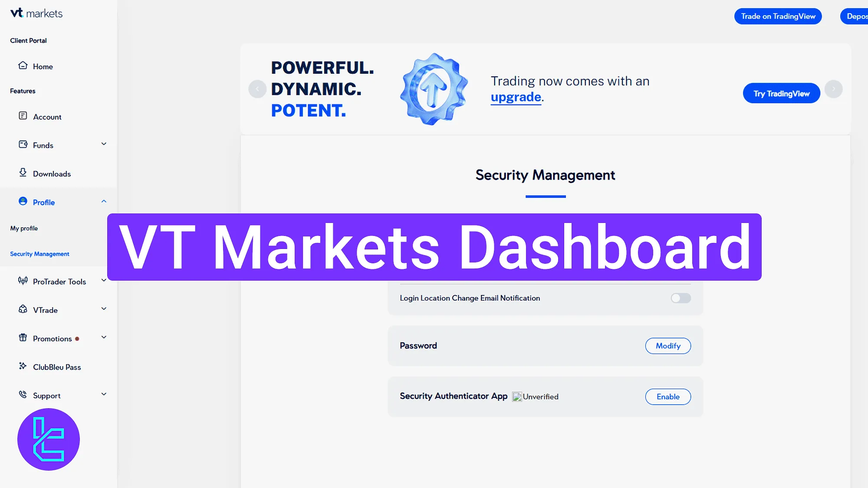Click the upgrade link in banner
868x488 pixels.
(x=516, y=97)
